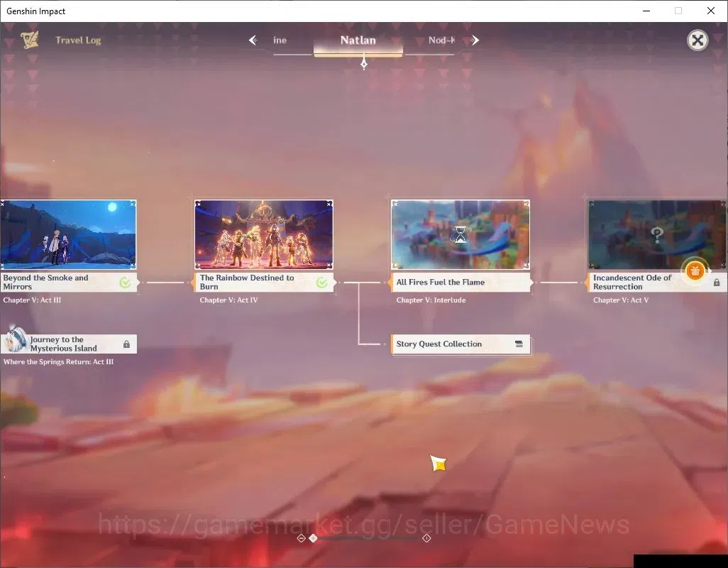Click the question mark on Incandescent Ode thumbnail
This screenshot has width=728, height=568.
click(x=657, y=235)
